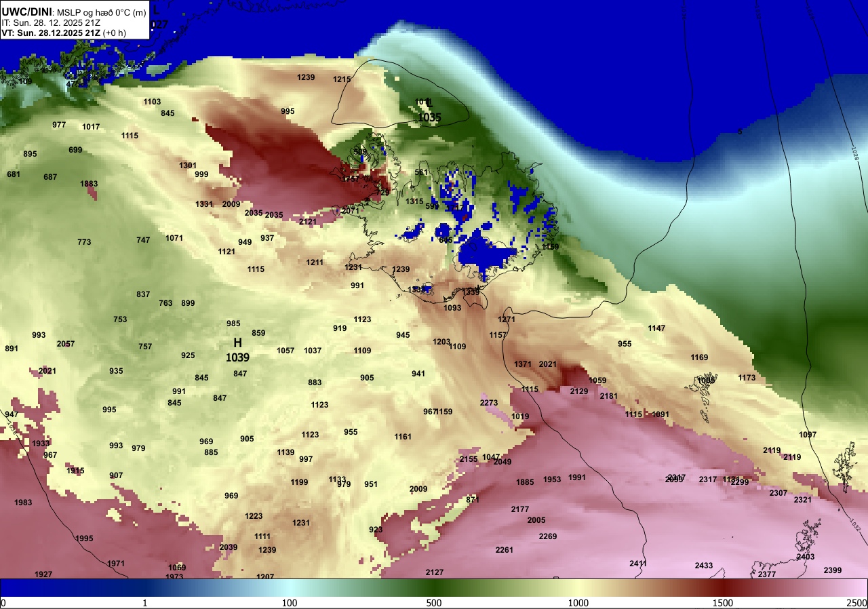
Task: Click the colorbar at the 1500 tick
Action: (723, 587)
